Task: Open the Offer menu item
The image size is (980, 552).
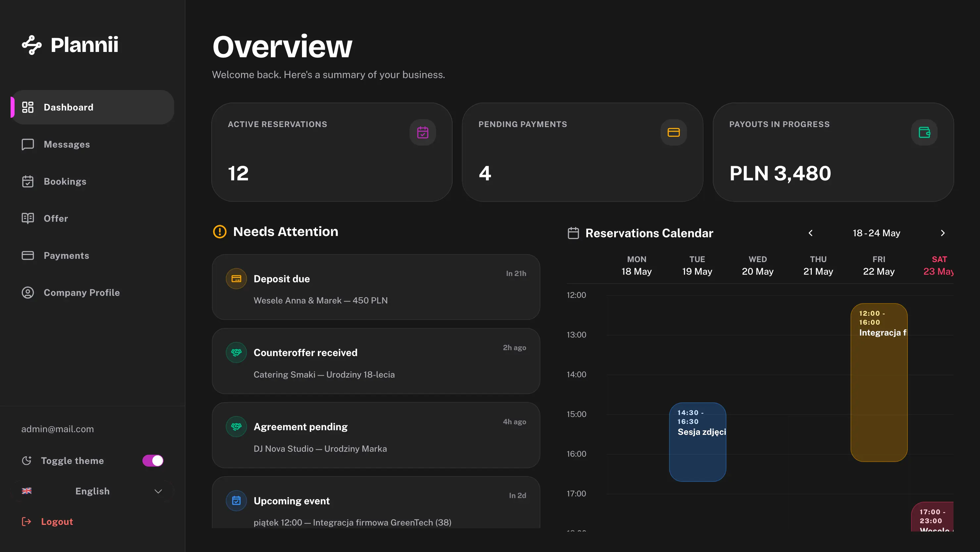Action: [92, 218]
